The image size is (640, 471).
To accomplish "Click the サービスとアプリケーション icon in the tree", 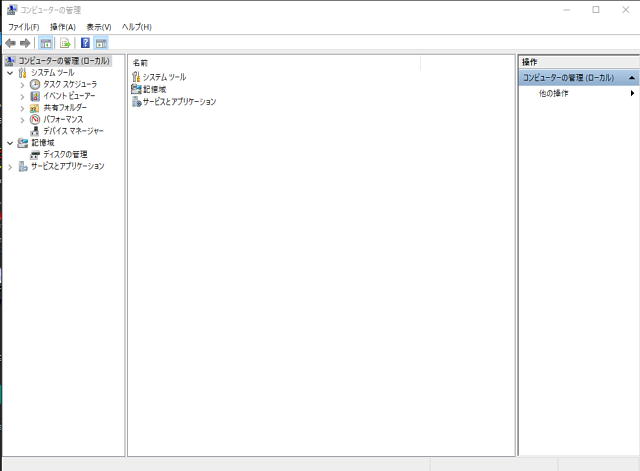I will click(23, 166).
